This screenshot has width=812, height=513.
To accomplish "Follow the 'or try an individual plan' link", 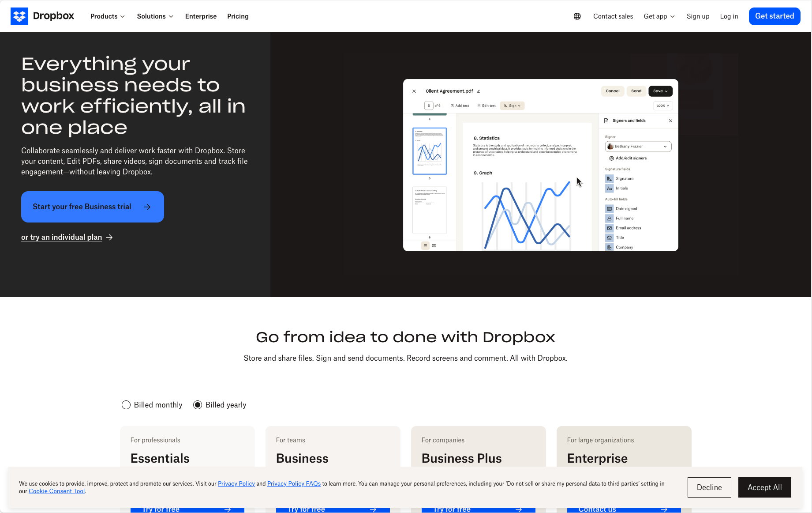I will point(62,238).
